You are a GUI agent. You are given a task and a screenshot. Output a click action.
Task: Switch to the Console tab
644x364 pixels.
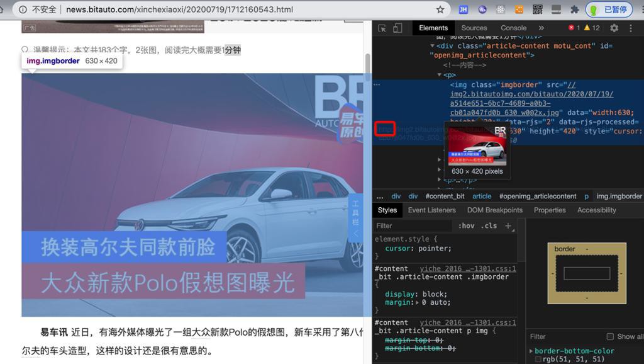tap(513, 28)
